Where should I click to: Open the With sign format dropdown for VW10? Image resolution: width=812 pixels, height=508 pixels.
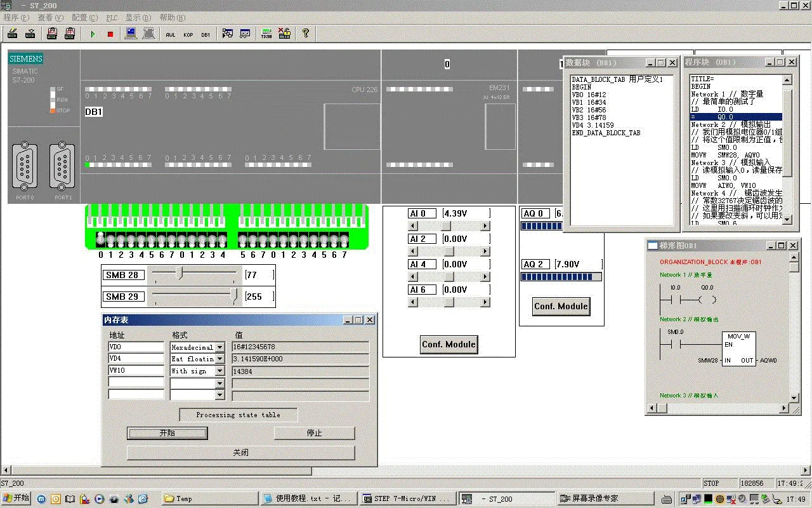220,371
